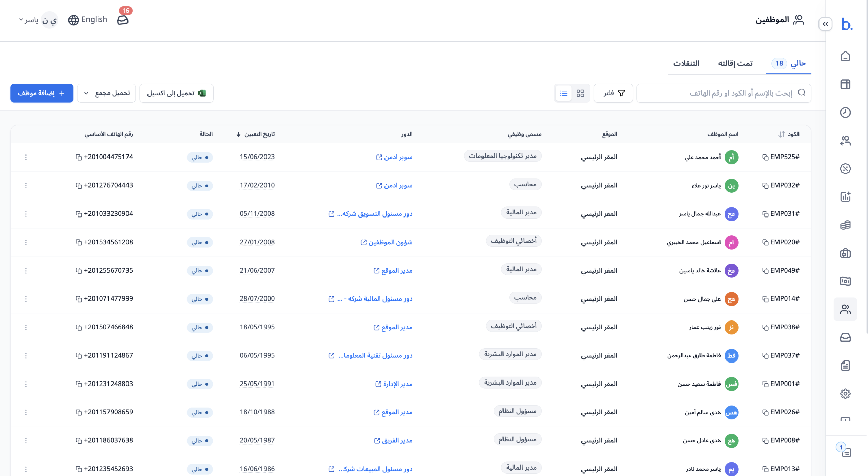Switch to the حالي tab
The width and height of the screenshot is (868, 476).
[788, 63]
